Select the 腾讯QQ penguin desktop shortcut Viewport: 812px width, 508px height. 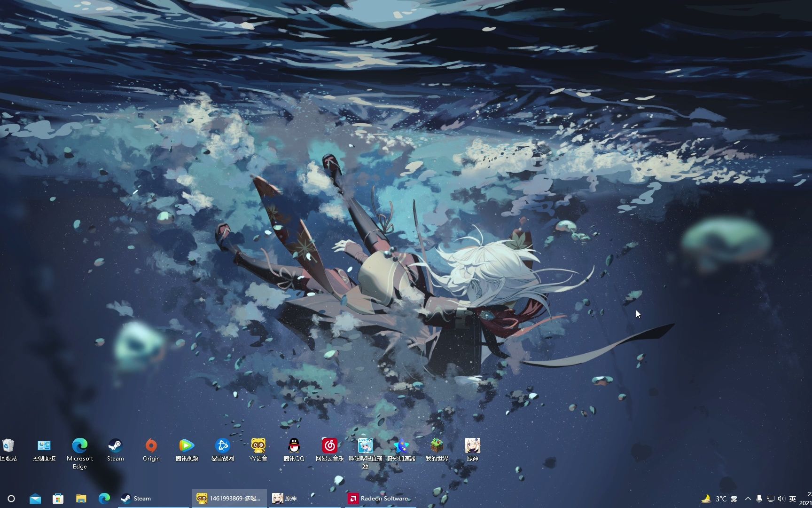[x=294, y=450]
